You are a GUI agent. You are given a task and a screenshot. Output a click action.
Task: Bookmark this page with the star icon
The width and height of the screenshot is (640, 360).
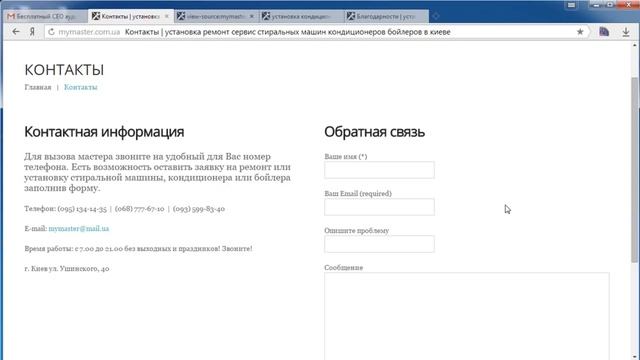(580, 32)
